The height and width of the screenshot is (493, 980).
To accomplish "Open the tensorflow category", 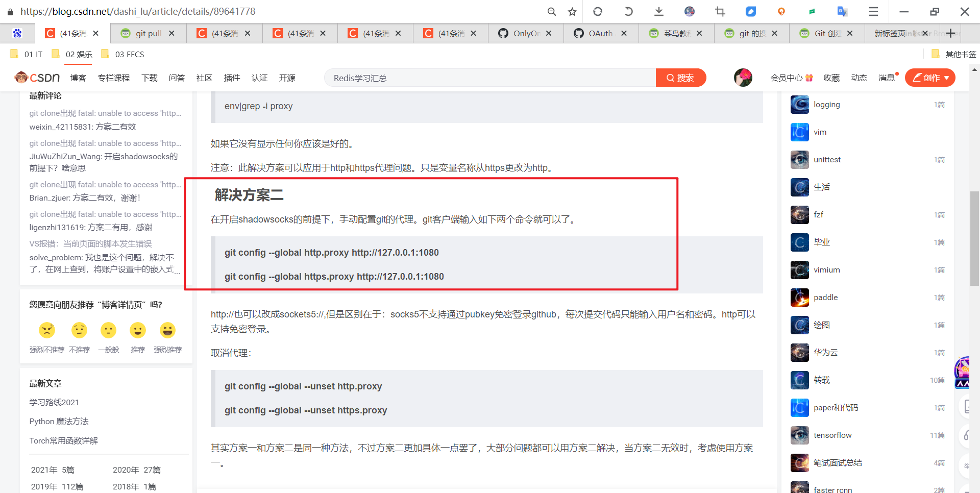I will pyautogui.click(x=832, y=435).
